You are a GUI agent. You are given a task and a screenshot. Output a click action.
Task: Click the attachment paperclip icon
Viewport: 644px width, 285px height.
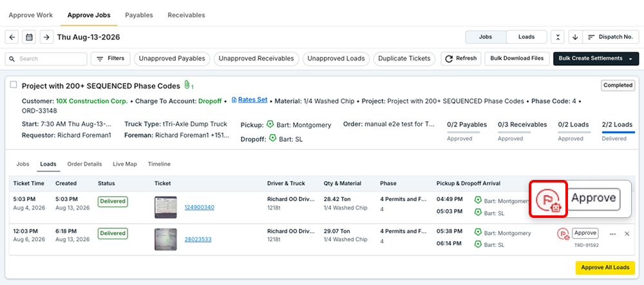(187, 85)
